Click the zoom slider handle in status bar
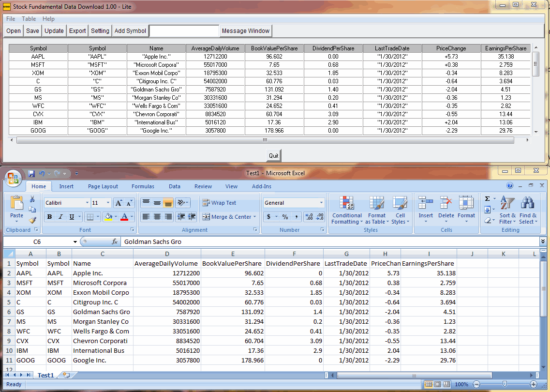The width and height of the screenshot is (550, 392). pos(505,384)
